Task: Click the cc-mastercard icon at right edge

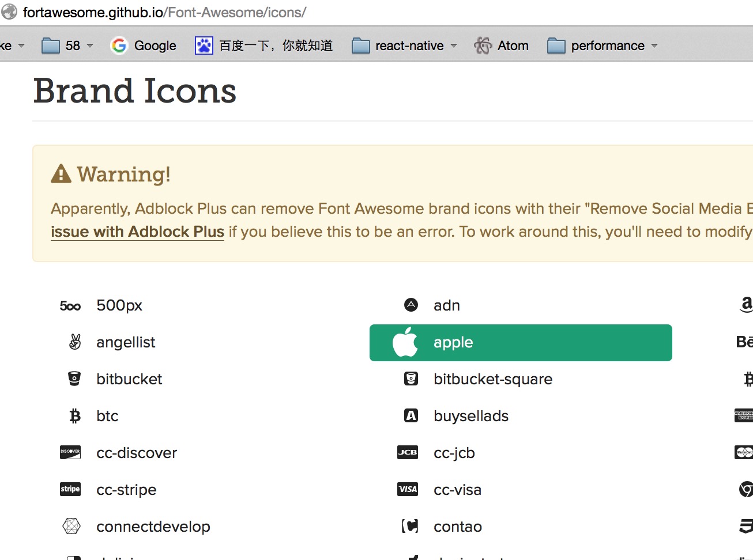Action: click(744, 452)
